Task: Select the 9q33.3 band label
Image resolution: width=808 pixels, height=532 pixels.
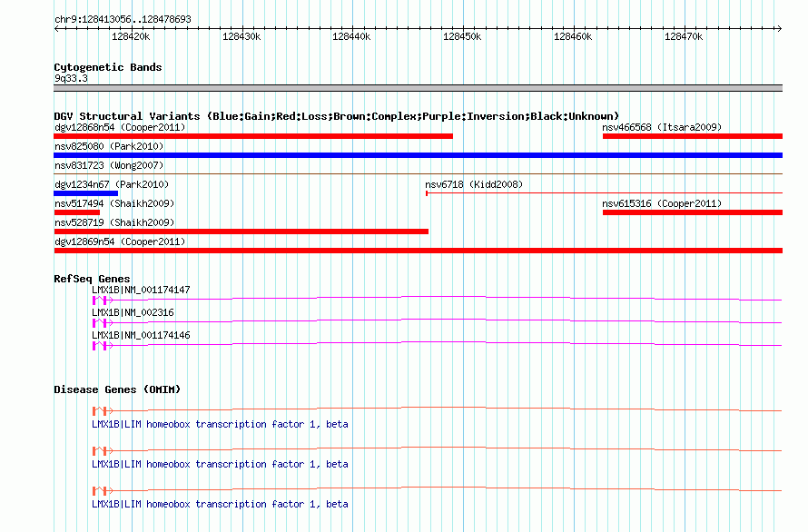Action: (71, 78)
